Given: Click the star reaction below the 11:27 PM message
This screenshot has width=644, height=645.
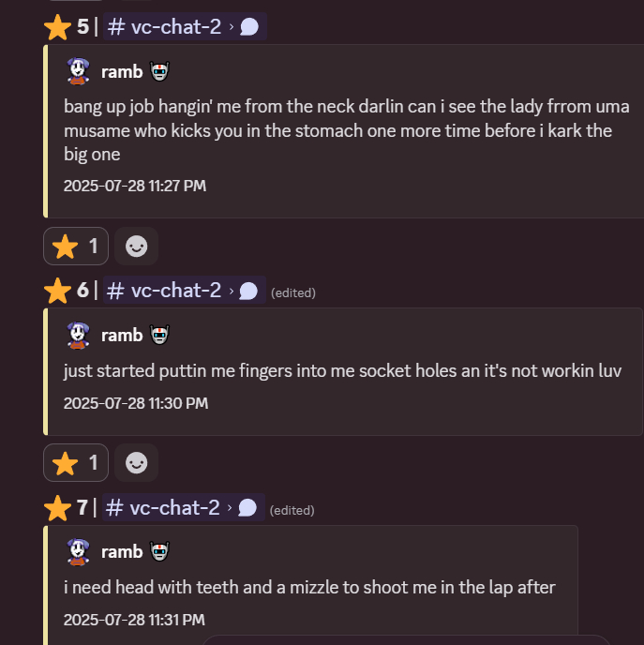Looking at the screenshot, I should coord(75,247).
